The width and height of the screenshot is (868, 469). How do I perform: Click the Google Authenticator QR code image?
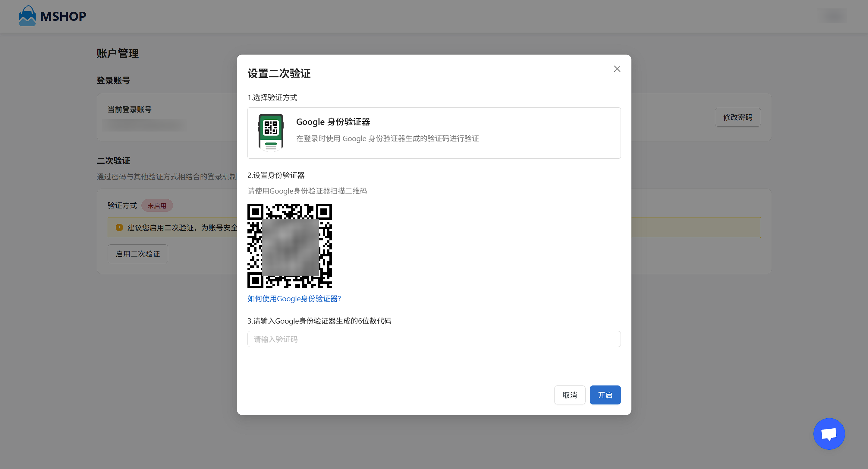tap(289, 246)
